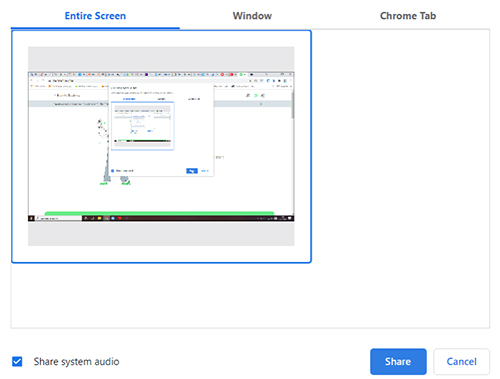The width and height of the screenshot is (500, 379).
Task: Open the Window tab
Action: point(252,16)
